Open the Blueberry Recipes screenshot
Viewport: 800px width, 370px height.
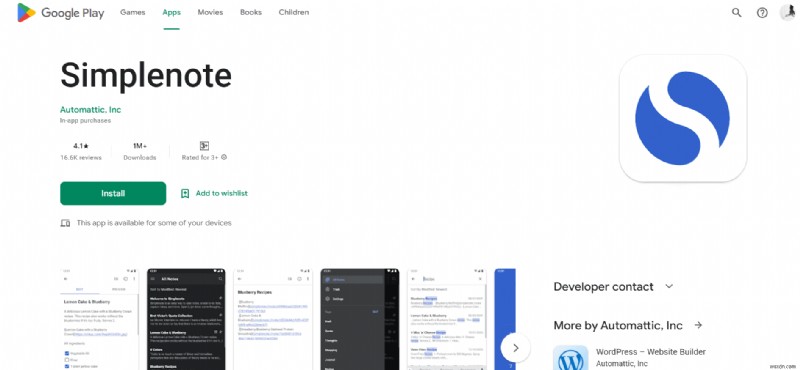272,319
